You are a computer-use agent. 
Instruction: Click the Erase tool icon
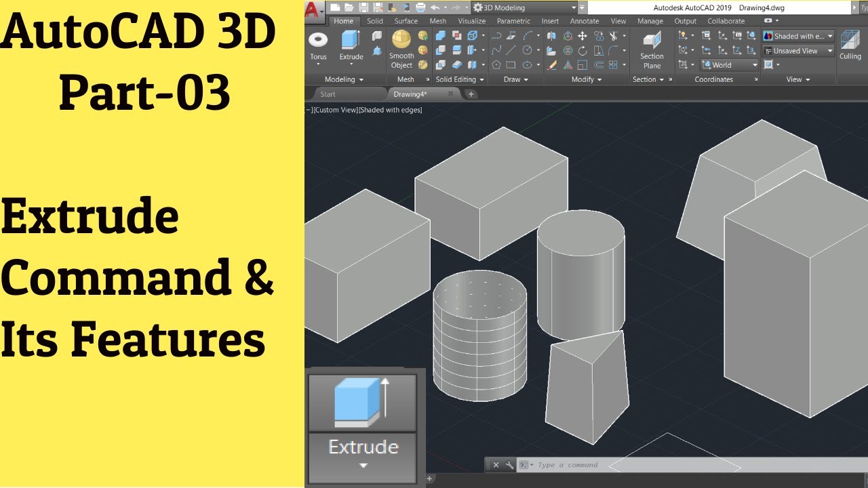[x=551, y=65]
